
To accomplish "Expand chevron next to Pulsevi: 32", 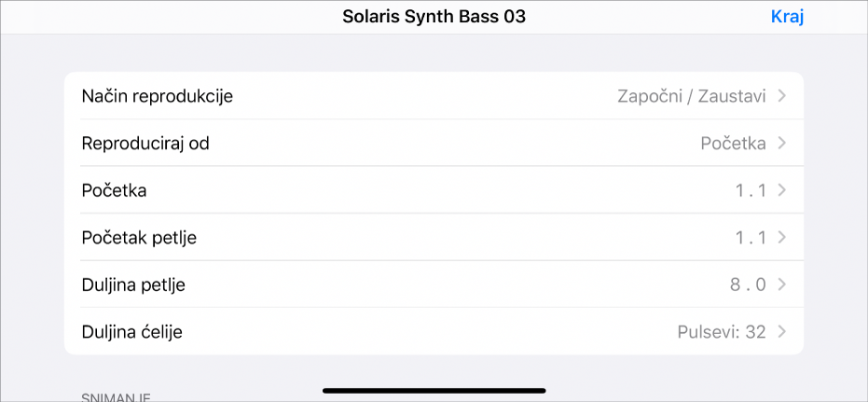I will point(781,331).
